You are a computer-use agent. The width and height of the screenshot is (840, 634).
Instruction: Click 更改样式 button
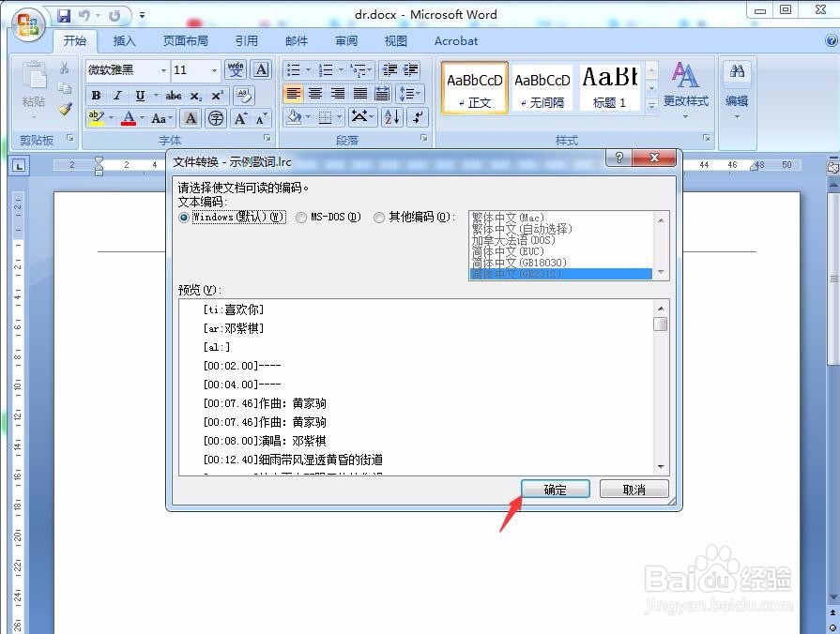[686, 88]
